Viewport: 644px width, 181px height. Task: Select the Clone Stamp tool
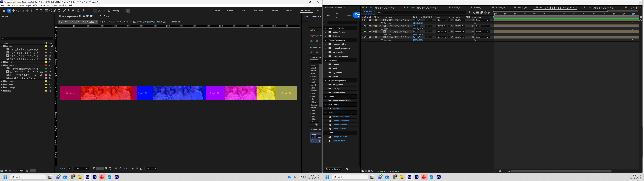point(68,11)
